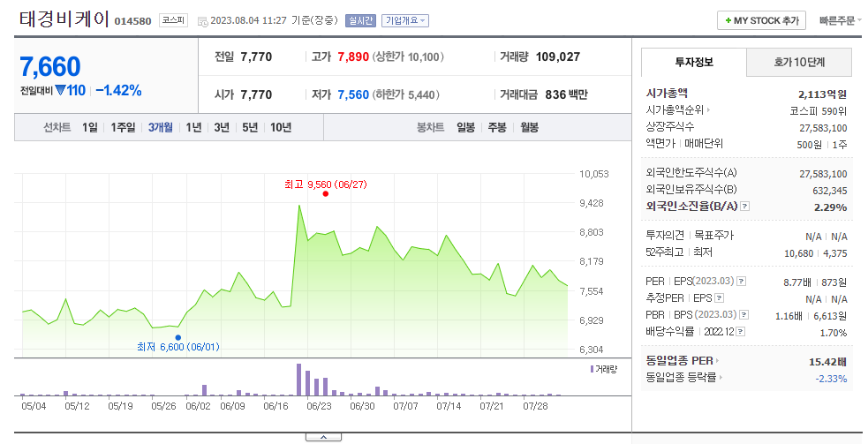Open the 동일업종 등락률 link
This screenshot has height=444, width=868.
pyautogui.click(x=684, y=378)
